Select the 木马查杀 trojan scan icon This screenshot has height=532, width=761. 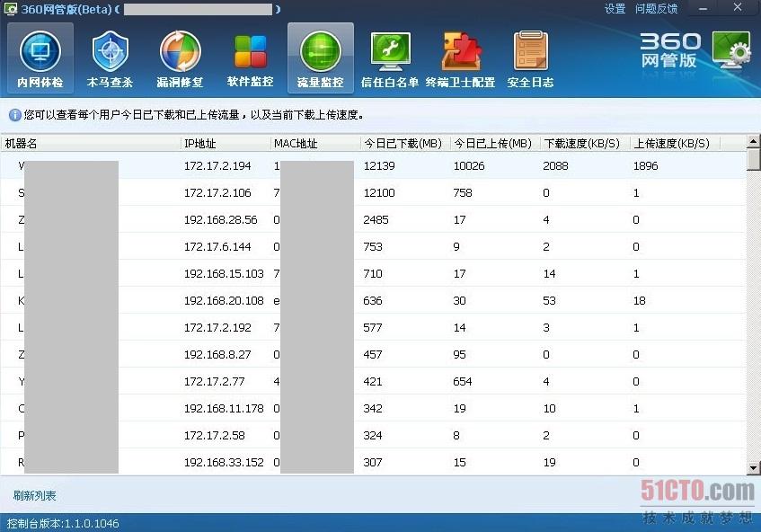pyautogui.click(x=111, y=58)
